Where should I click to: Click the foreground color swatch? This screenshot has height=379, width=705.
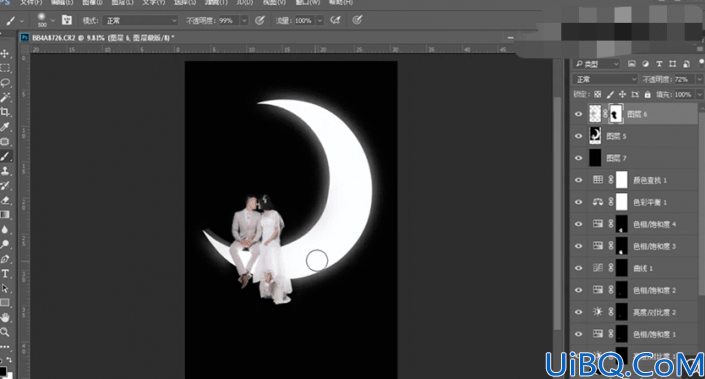point(3,371)
